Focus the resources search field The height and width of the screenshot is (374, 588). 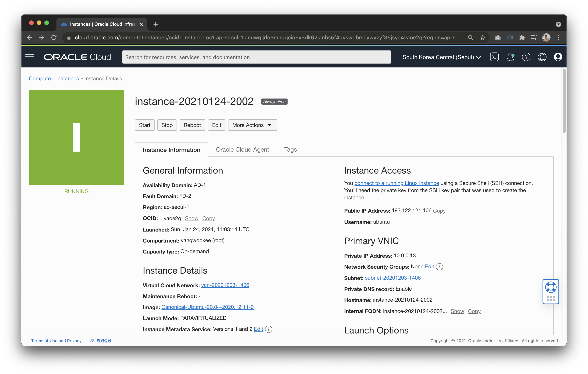tap(256, 57)
